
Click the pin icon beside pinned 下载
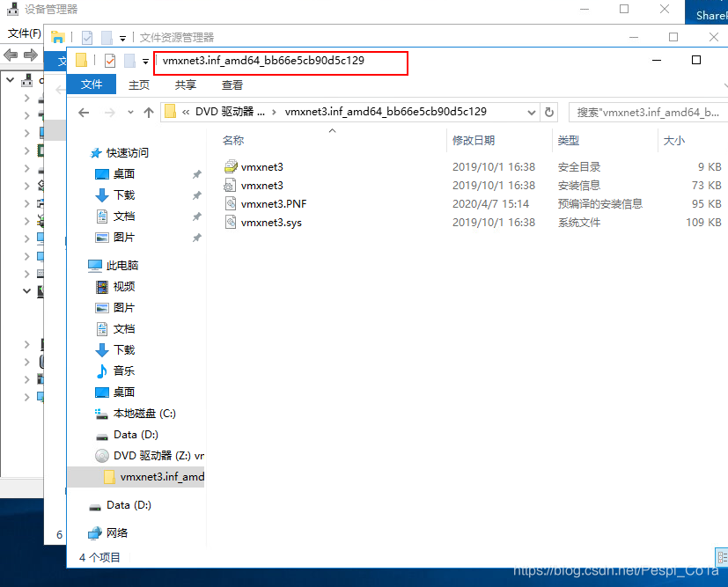(197, 195)
